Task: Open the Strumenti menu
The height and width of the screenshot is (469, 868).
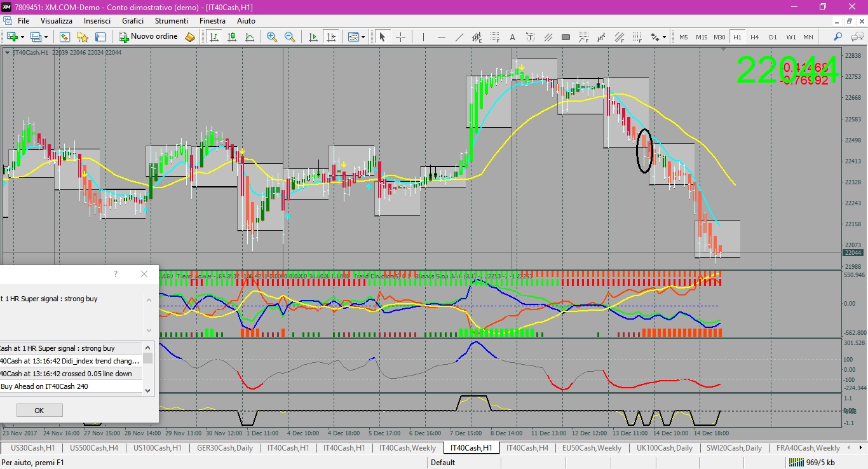Action: point(172,21)
